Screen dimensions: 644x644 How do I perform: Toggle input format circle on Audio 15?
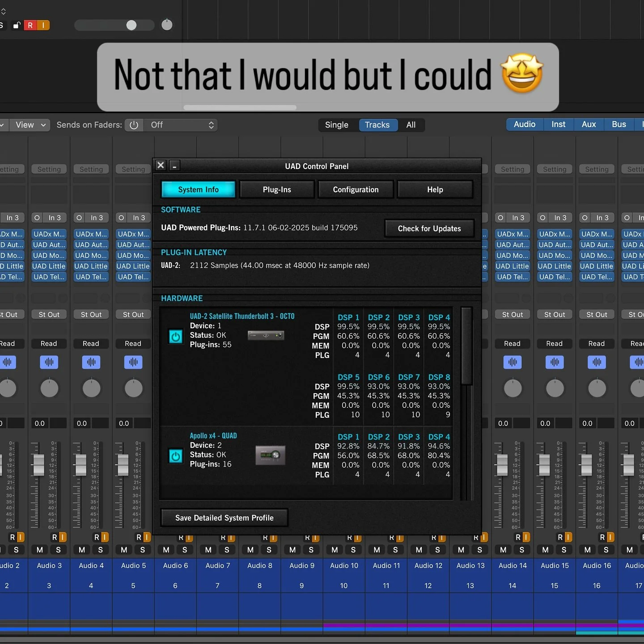coord(542,218)
